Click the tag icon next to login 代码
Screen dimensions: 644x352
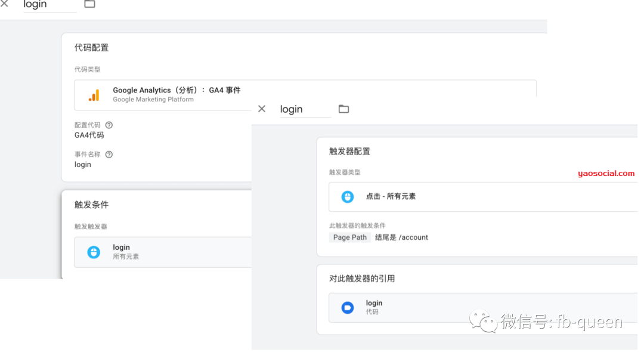point(348,307)
